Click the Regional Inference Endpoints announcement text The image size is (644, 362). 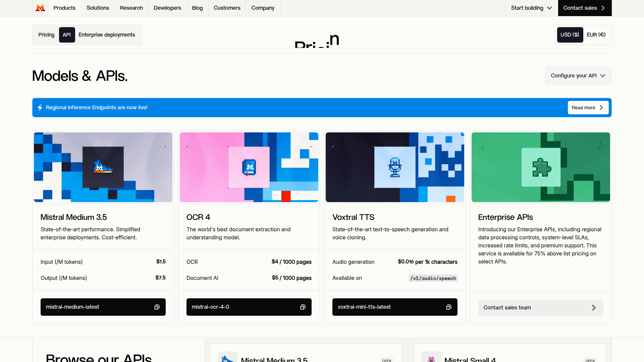pyautogui.click(x=97, y=108)
